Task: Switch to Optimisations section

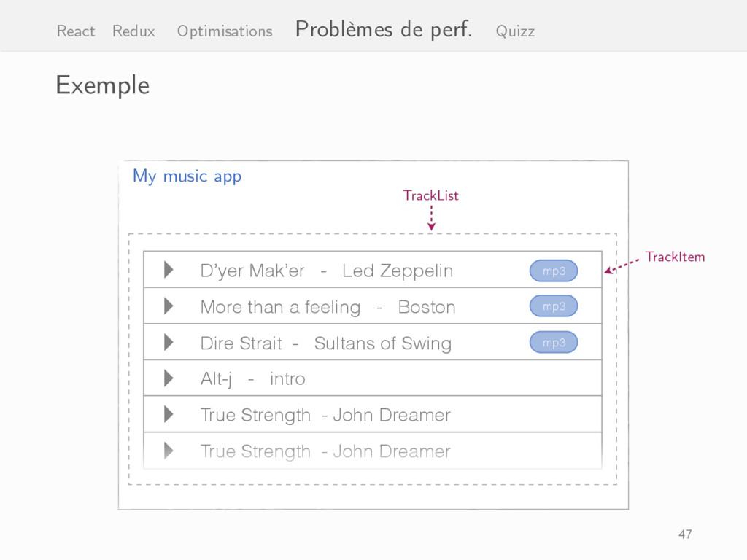Action: pos(225,31)
